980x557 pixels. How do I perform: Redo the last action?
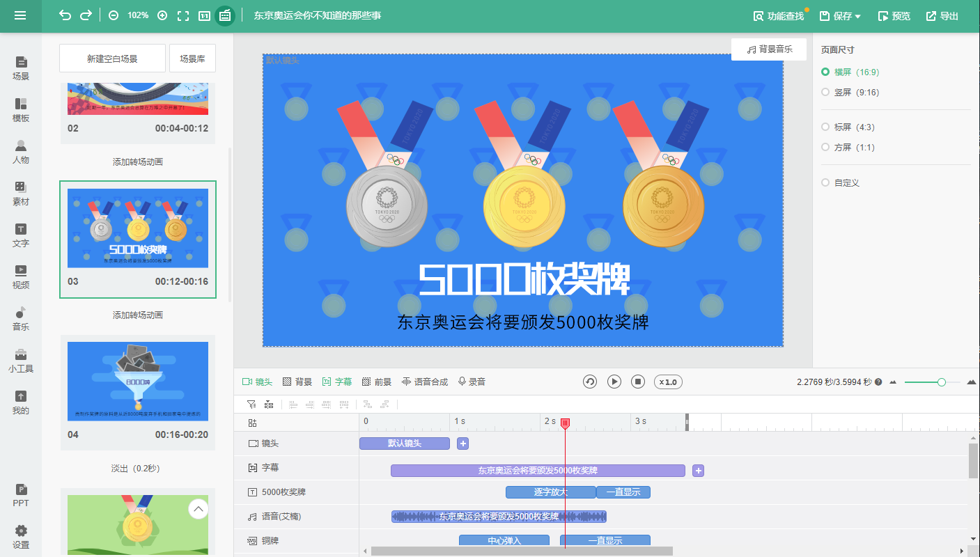86,15
